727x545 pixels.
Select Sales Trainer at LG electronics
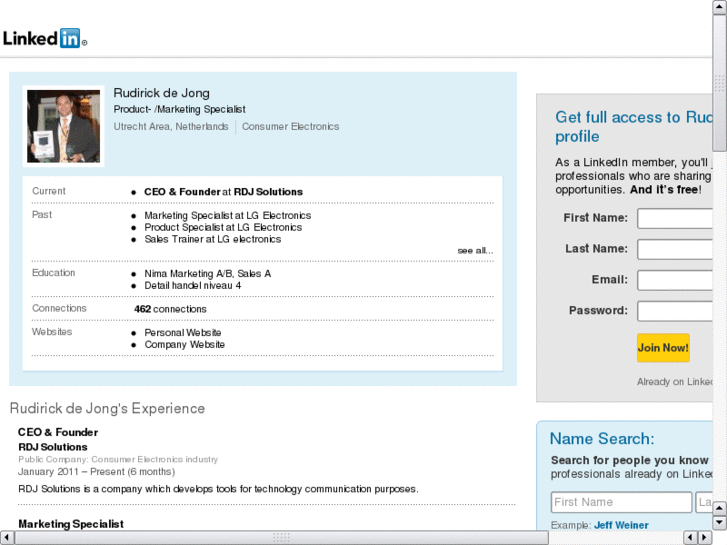(212, 239)
